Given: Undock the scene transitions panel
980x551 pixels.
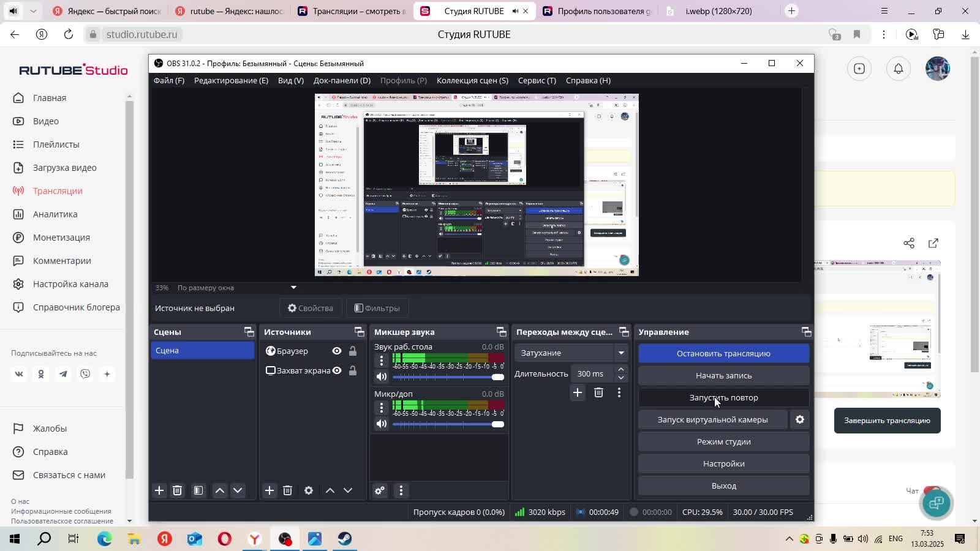Looking at the screenshot, I should pos(624,332).
